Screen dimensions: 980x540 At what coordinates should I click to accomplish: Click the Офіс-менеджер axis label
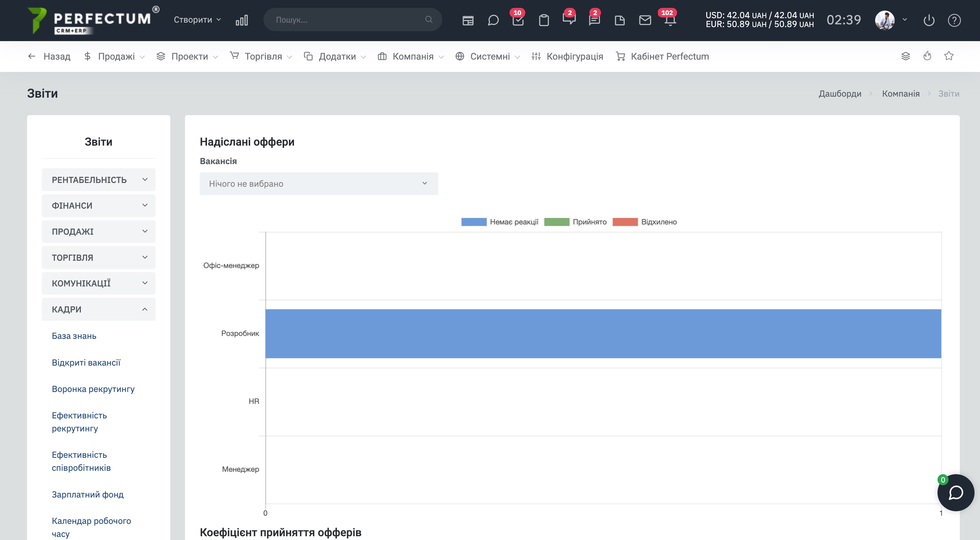click(231, 266)
